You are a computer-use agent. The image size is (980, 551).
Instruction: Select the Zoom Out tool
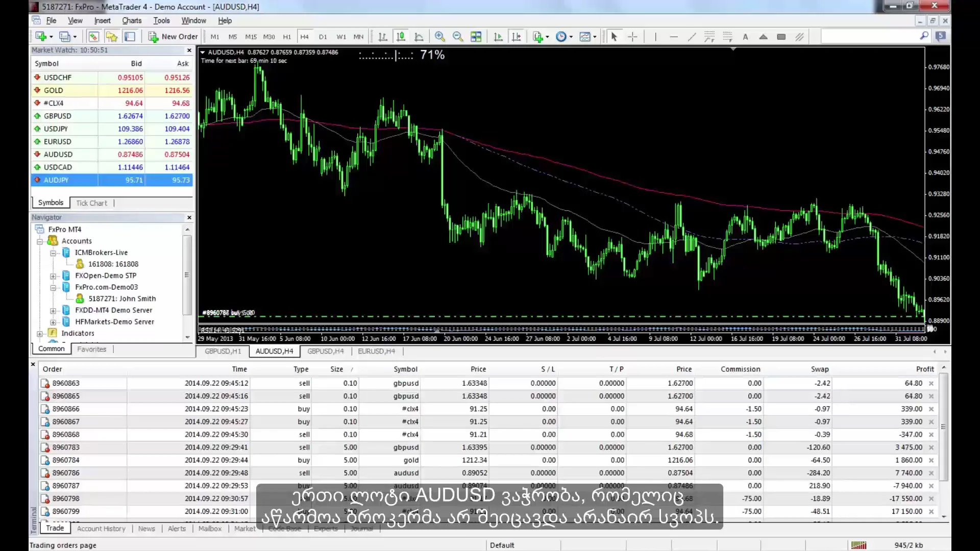(x=458, y=36)
